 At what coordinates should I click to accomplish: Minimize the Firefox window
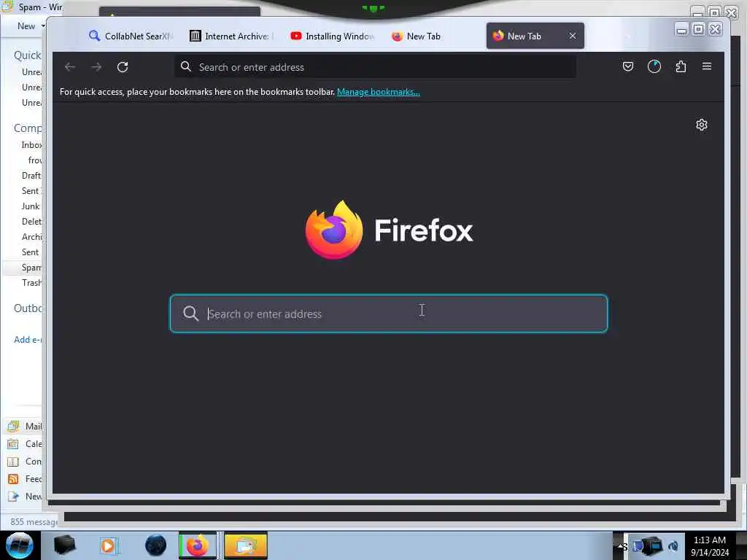coord(682,29)
